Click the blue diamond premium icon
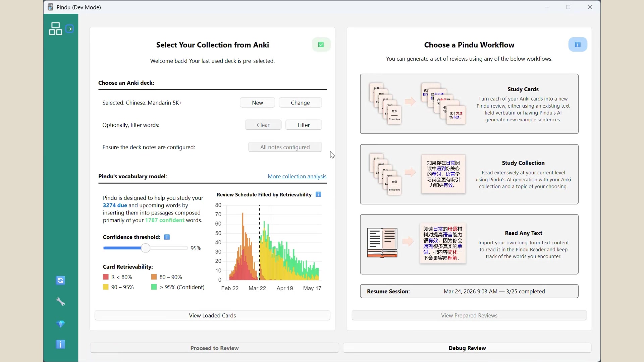644x362 pixels. pos(60,324)
